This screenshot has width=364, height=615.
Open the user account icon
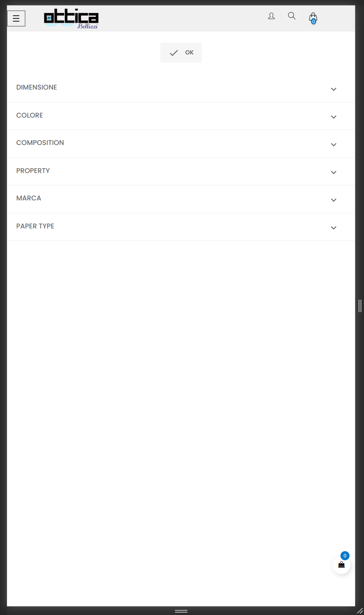click(271, 16)
